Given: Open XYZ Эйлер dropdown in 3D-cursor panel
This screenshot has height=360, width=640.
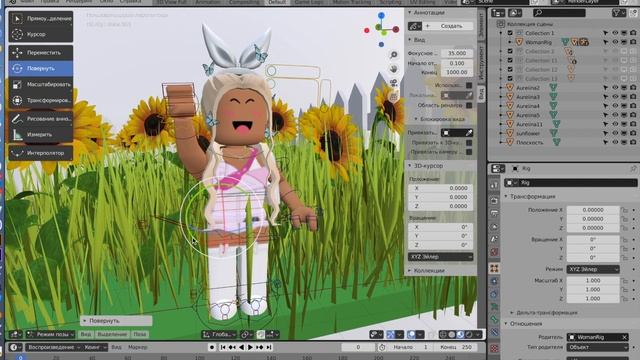Looking at the screenshot, I should 440,257.
